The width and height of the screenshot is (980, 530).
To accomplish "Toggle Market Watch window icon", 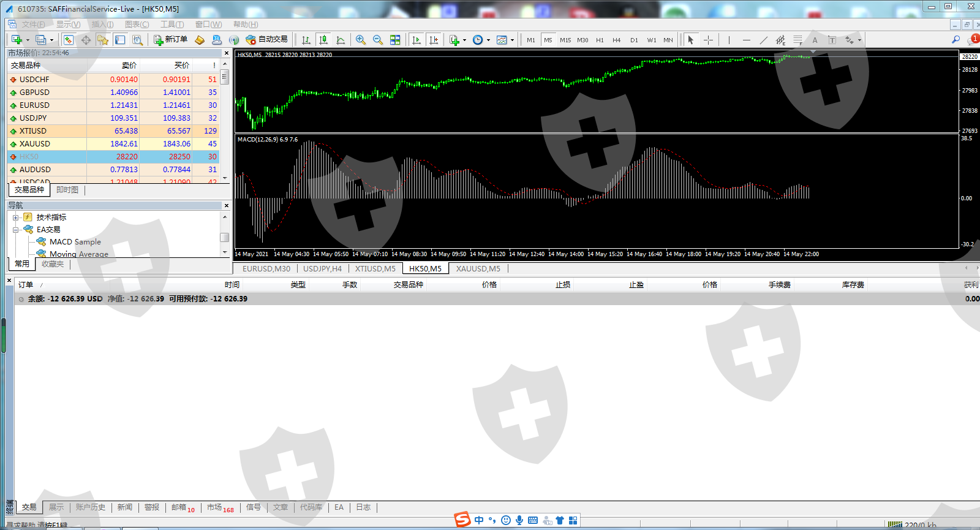I will point(69,40).
